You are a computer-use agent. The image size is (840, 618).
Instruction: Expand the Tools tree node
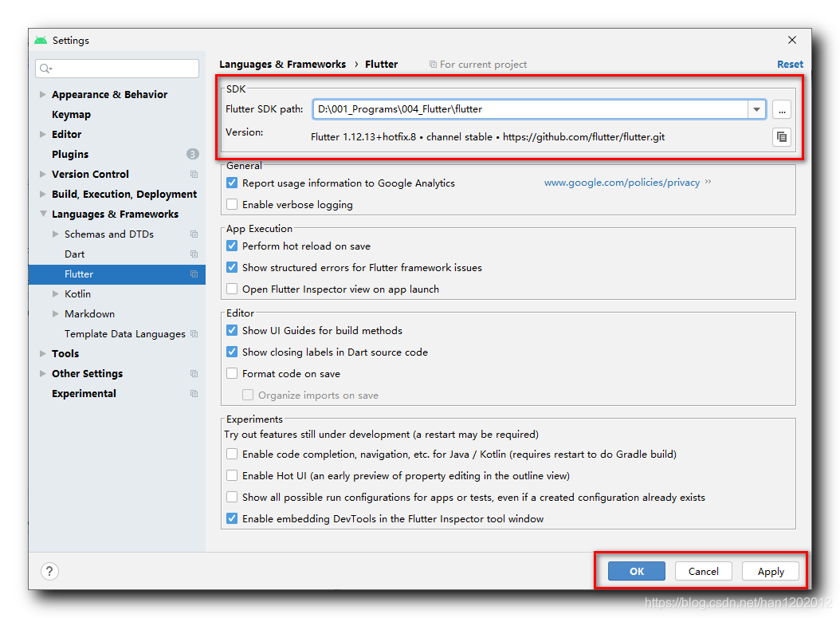pyautogui.click(x=42, y=353)
